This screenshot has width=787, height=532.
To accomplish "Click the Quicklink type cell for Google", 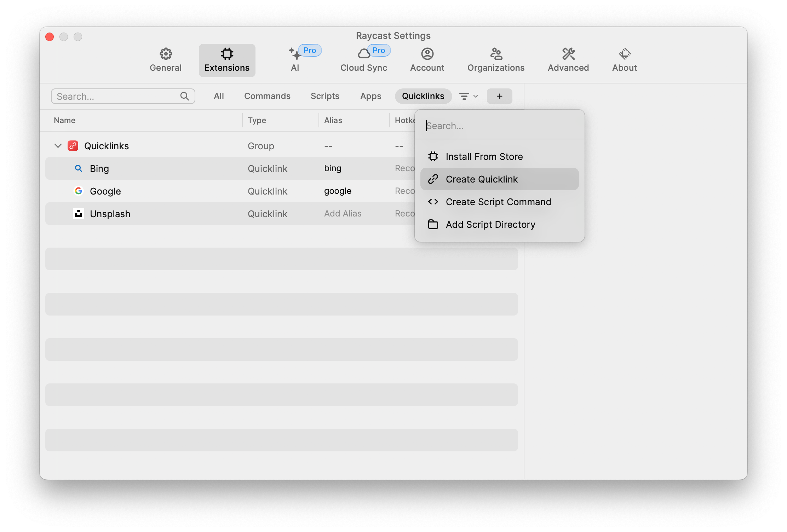I will coord(268,191).
